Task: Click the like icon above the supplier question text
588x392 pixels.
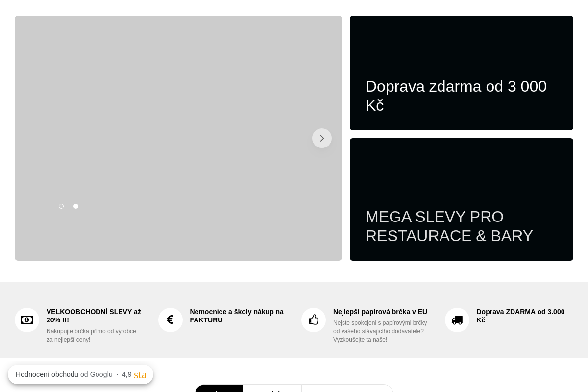Action: coord(313,319)
